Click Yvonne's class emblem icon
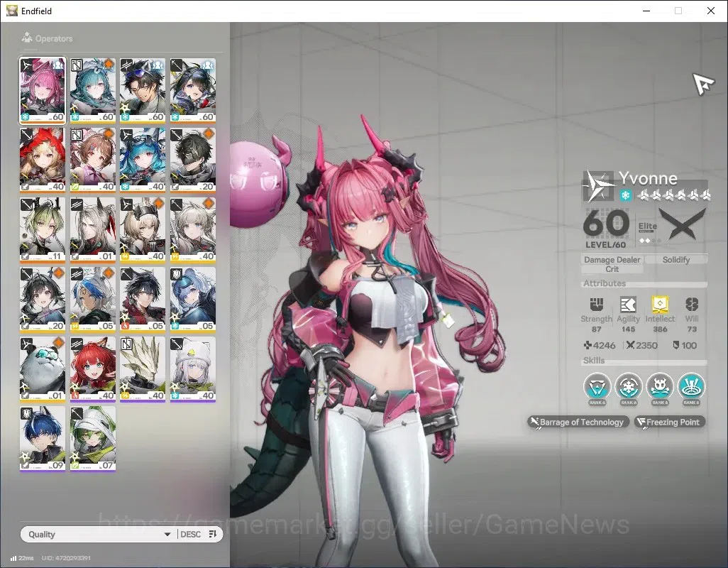728x568 pixels. click(599, 186)
